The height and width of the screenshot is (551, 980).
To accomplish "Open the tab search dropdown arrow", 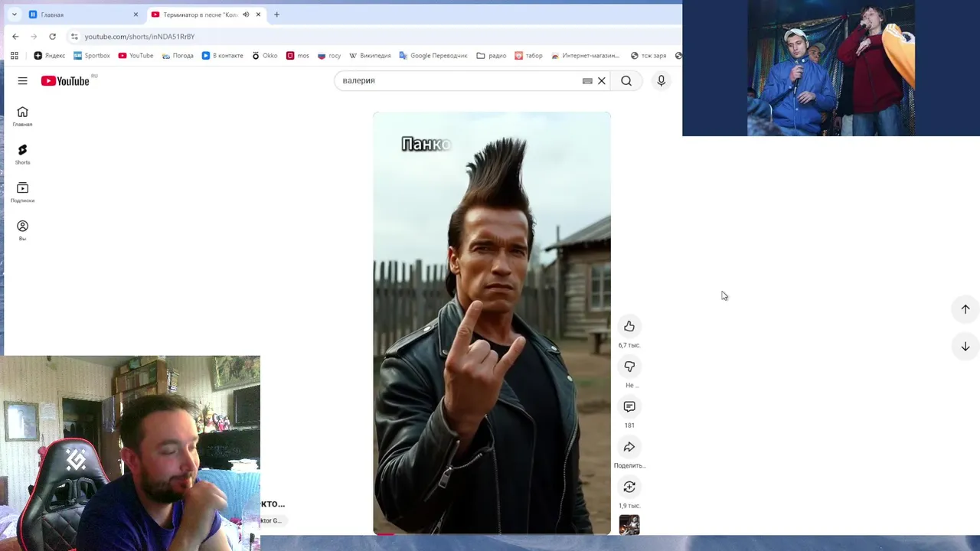I will click(x=14, y=15).
